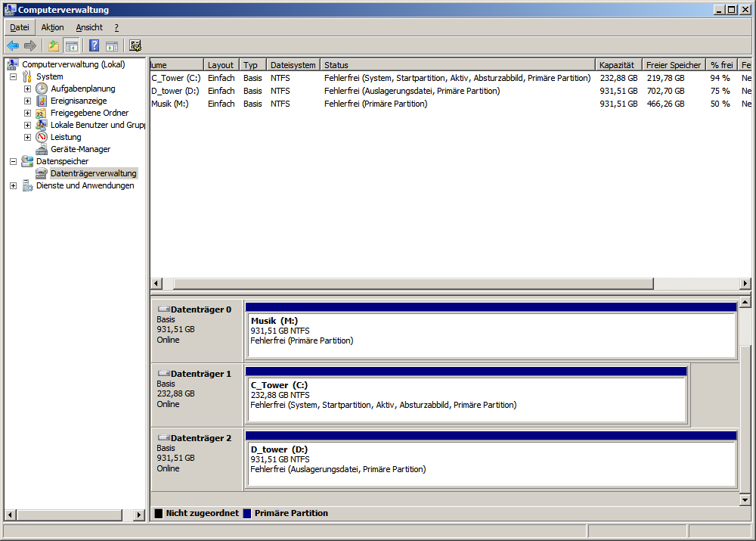Sort by the Dateisystem column header
Viewport: 756px width, 541px height.
(293, 64)
